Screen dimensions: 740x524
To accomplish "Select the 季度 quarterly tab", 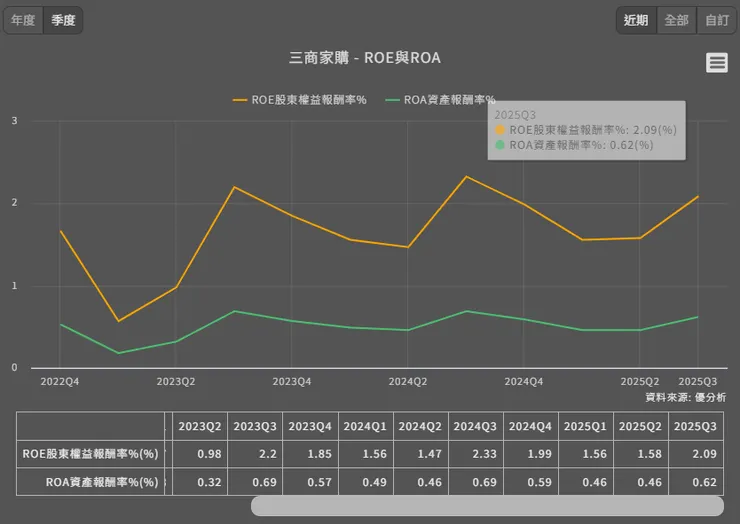I will 63,20.
